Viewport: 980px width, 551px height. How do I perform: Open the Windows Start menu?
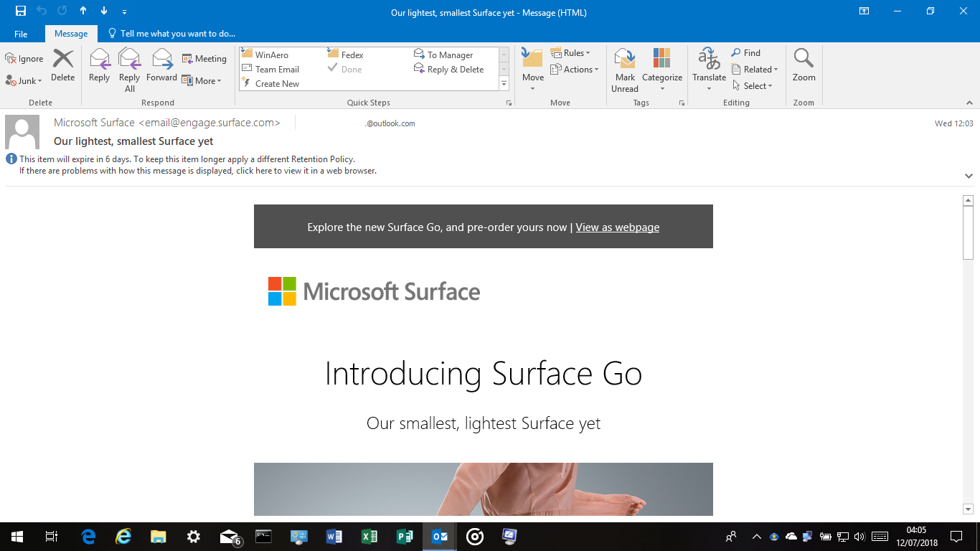[x=17, y=537]
